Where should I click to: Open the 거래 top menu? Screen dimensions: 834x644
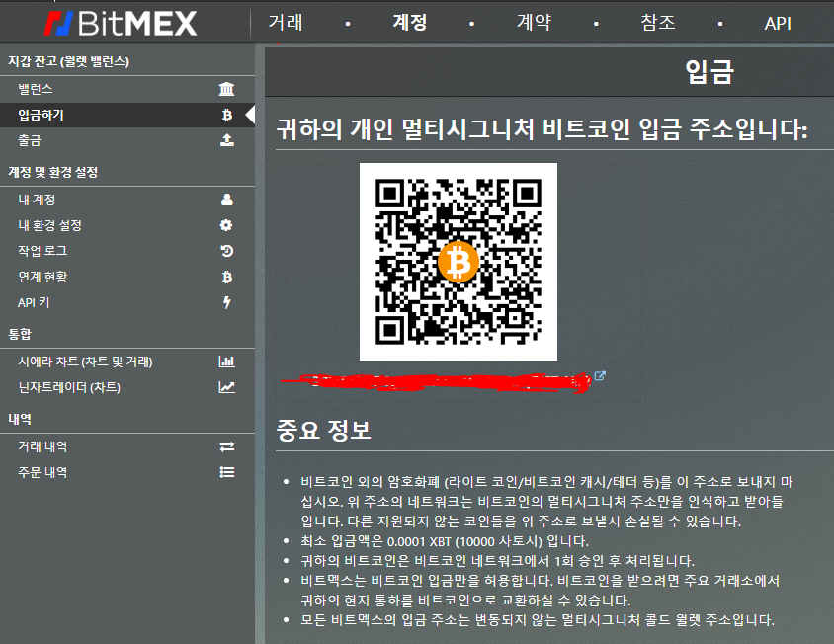(x=286, y=23)
